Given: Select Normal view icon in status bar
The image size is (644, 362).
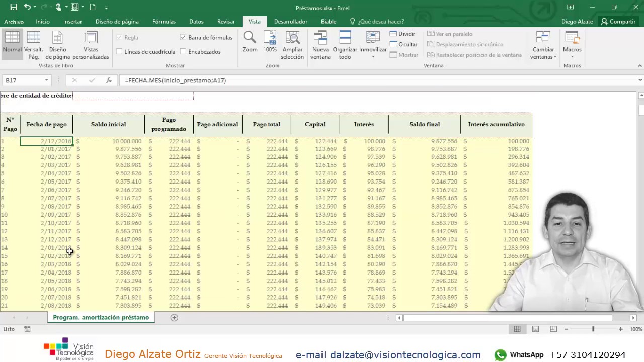Looking at the screenshot, I should coord(517,329).
